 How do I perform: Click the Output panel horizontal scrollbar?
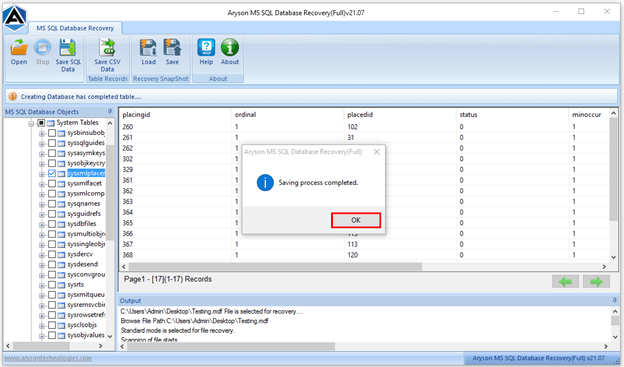pyautogui.click(x=231, y=346)
